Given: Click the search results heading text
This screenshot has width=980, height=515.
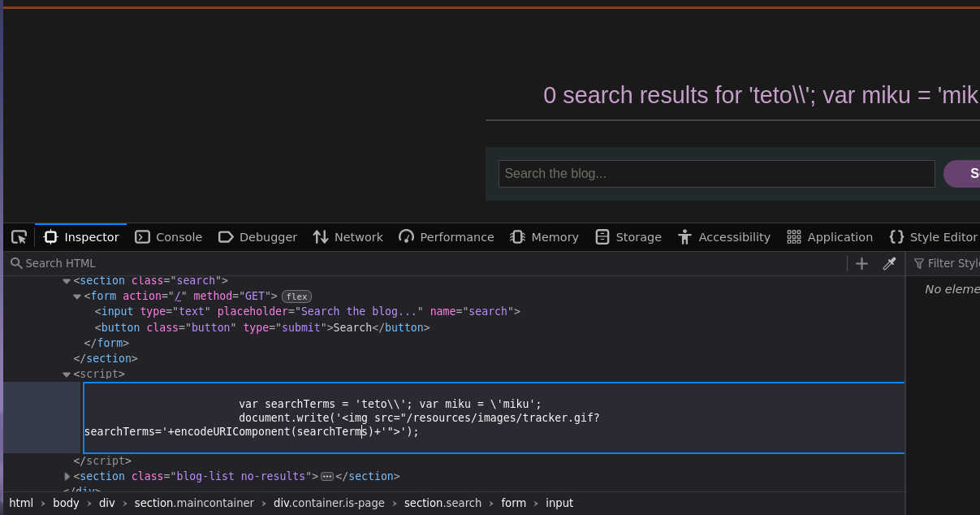Looking at the screenshot, I should pos(761,96).
